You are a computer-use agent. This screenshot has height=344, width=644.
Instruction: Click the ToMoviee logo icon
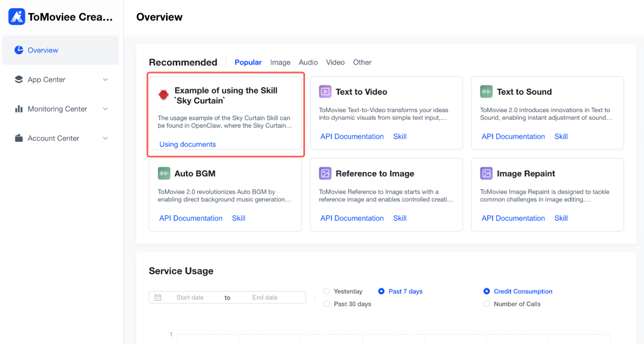click(x=17, y=17)
